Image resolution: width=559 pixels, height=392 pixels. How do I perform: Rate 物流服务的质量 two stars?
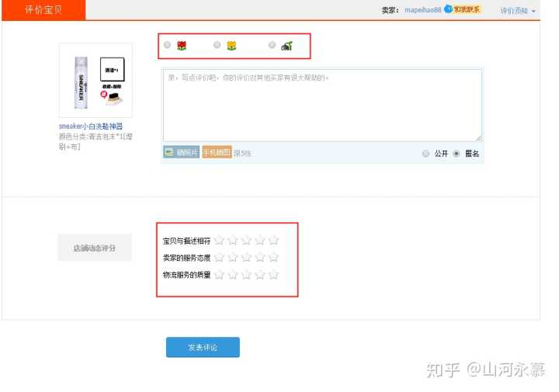233,275
